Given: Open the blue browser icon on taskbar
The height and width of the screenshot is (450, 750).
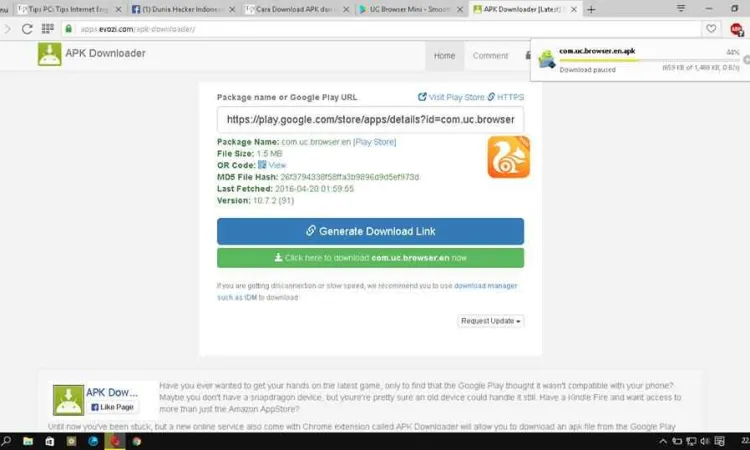Looking at the screenshot, I should coord(93,441).
